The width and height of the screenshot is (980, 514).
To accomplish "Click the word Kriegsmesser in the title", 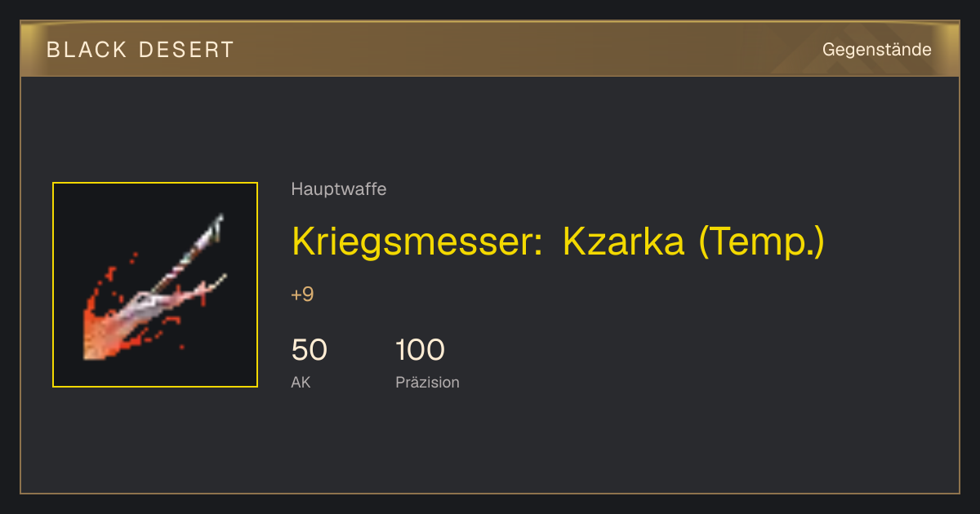I will (x=416, y=241).
